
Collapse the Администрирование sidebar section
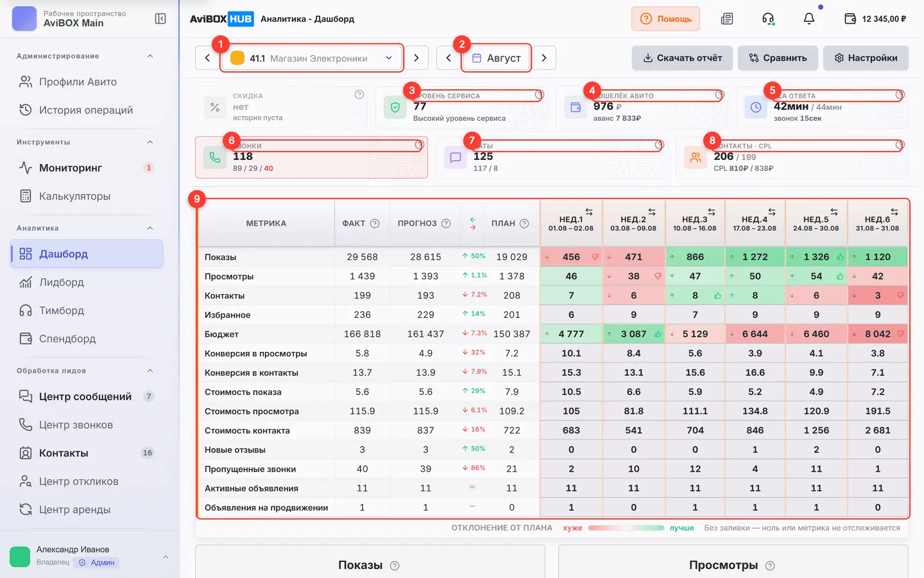click(150, 56)
